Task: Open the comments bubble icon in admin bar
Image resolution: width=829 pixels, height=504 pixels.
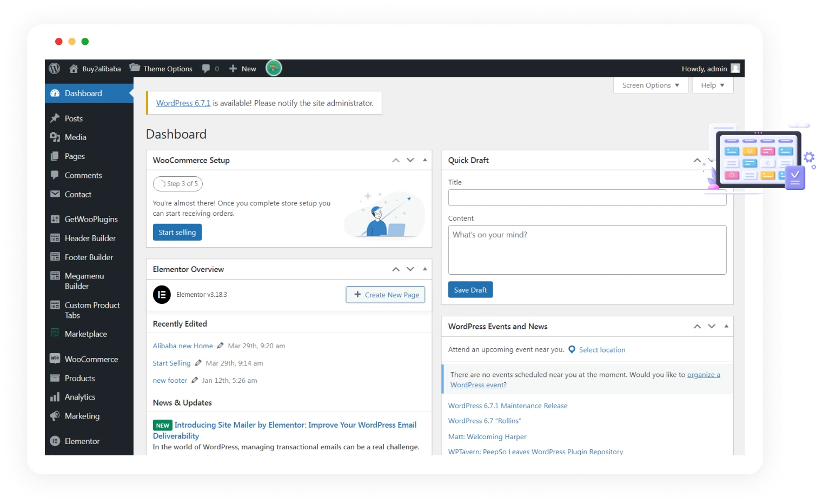Action: coord(206,69)
